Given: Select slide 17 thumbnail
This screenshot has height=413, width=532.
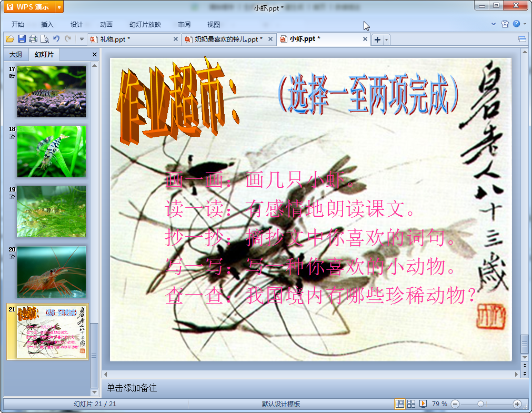Looking at the screenshot, I should click(52, 92).
